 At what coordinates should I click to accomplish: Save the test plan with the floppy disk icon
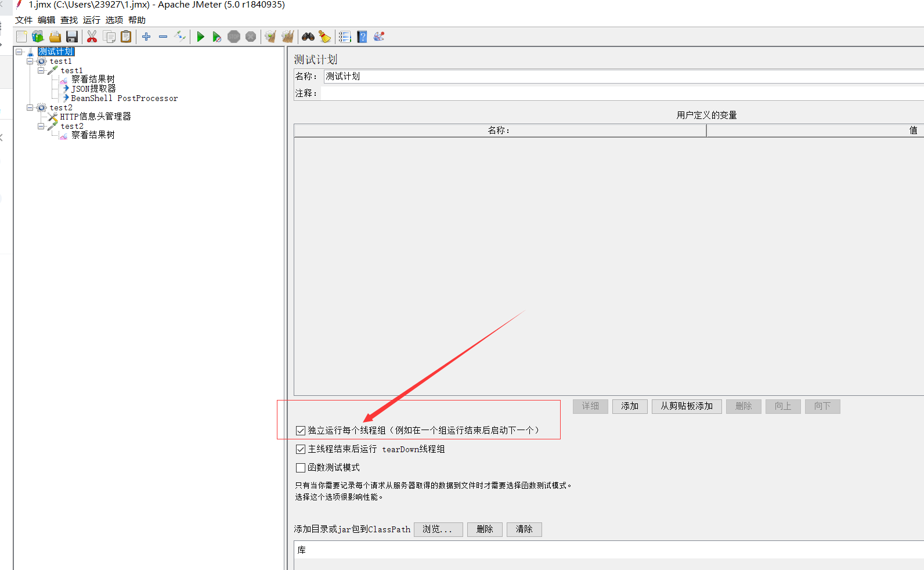tap(72, 37)
